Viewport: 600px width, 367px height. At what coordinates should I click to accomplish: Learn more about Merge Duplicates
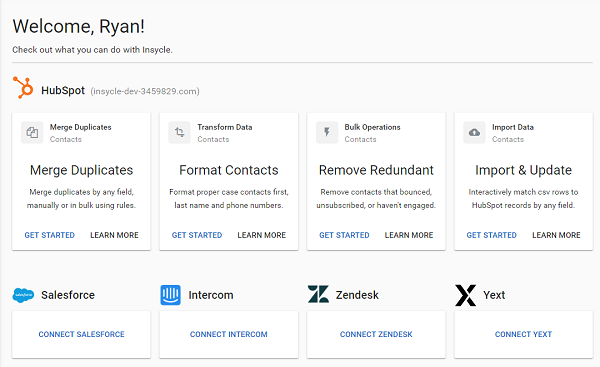click(x=114, y=235)
